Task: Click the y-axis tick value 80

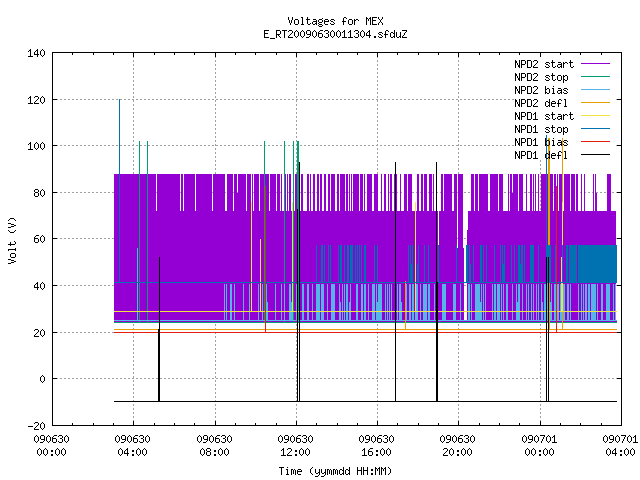Action: click(39, 193)
